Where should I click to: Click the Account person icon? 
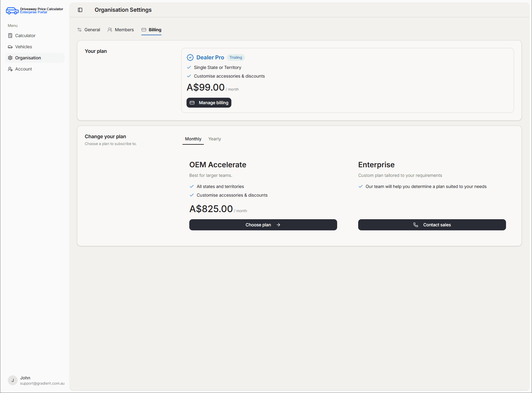tap(10, 69)
